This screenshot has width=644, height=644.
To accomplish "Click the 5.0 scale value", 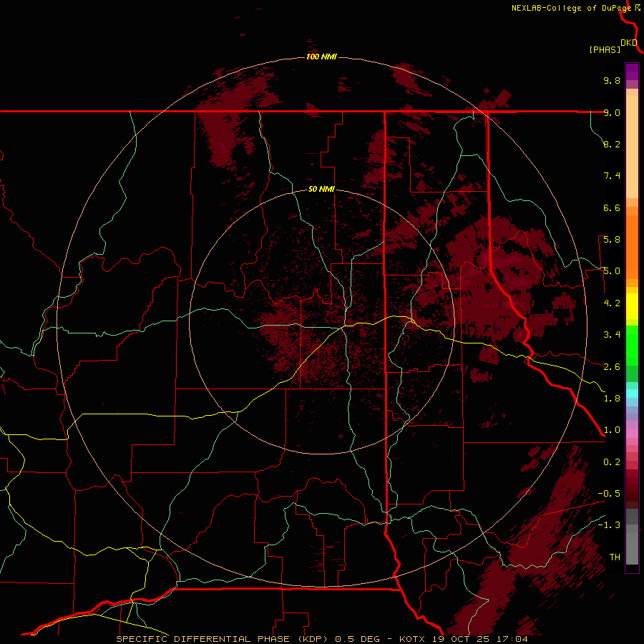I will (x=612, y=271).
